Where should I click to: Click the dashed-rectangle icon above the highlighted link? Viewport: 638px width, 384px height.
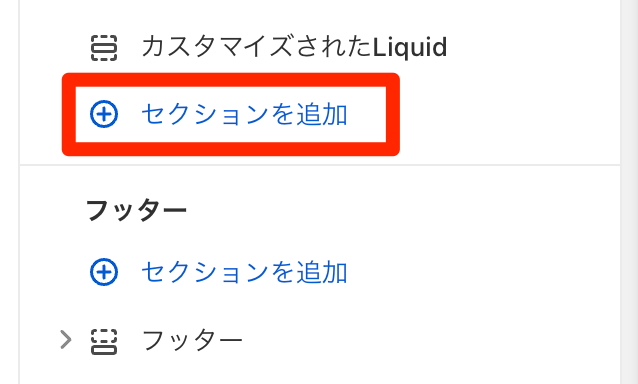pos(104,48)
